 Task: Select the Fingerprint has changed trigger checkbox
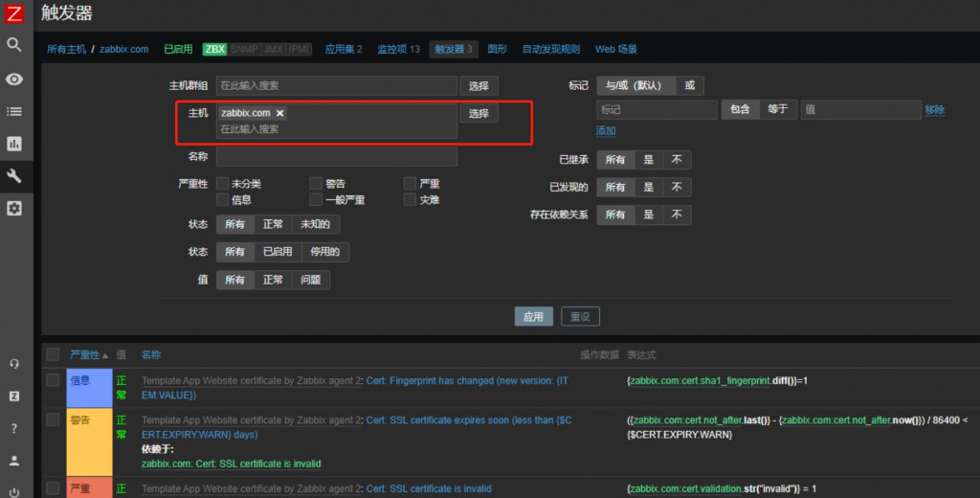[x=54, y=380]
